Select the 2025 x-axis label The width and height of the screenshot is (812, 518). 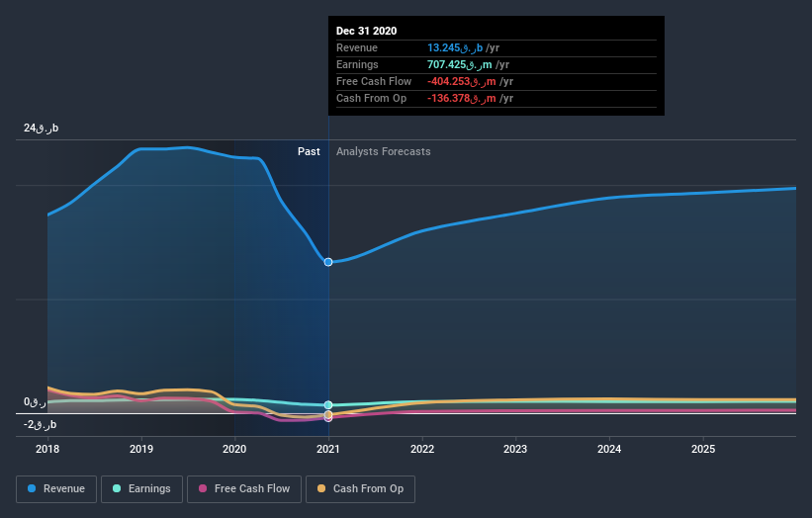[x=703, y=449]
